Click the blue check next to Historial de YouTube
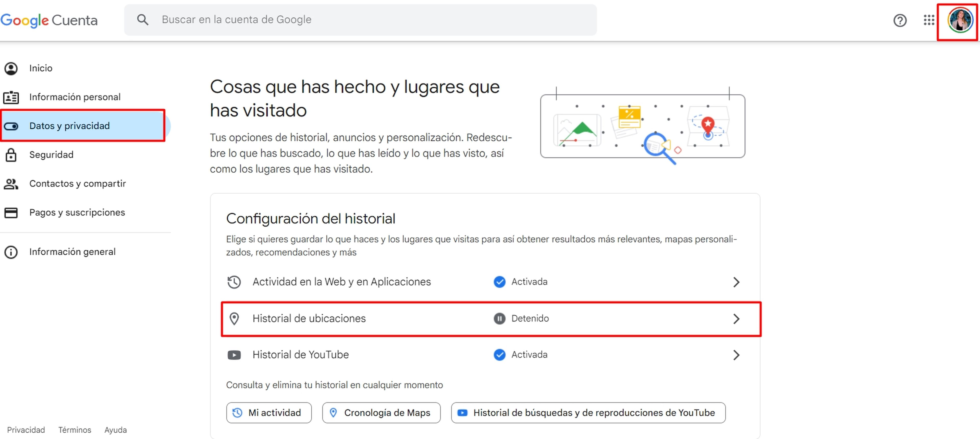This screenshot has width=980, height=439. point(499,355)
